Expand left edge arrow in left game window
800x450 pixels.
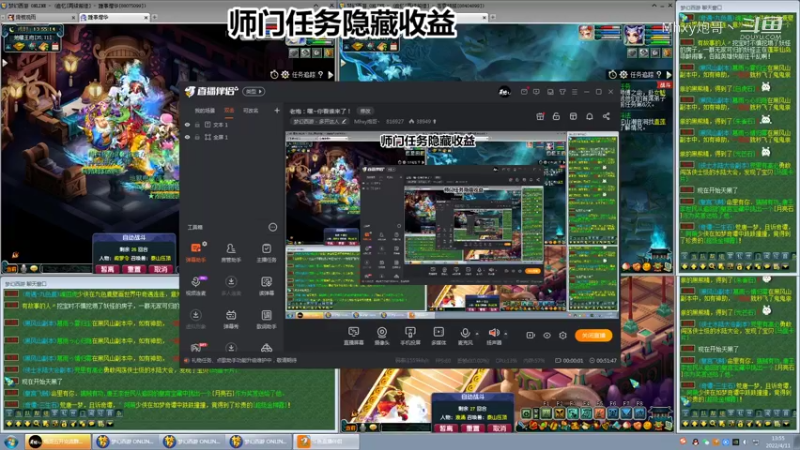pyautogui.click(x=4, y=63)
